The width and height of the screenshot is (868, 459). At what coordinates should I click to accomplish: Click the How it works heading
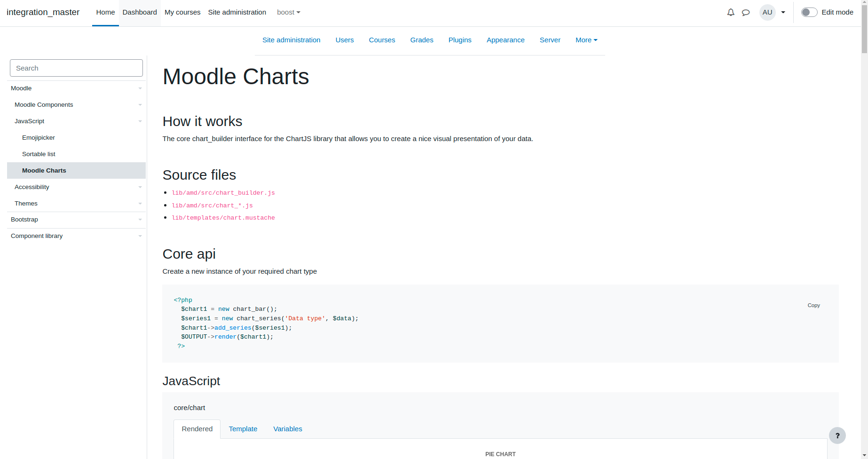click(202, 121)
